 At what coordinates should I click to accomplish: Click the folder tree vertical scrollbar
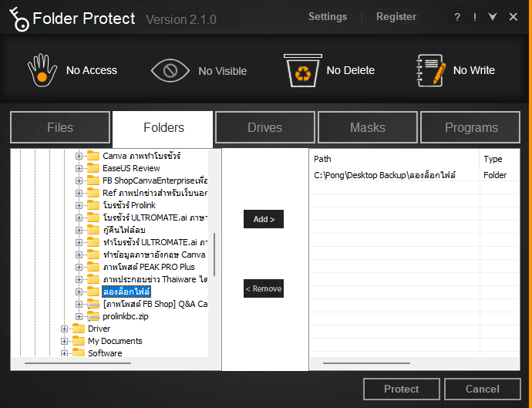(x=214, y=254)
